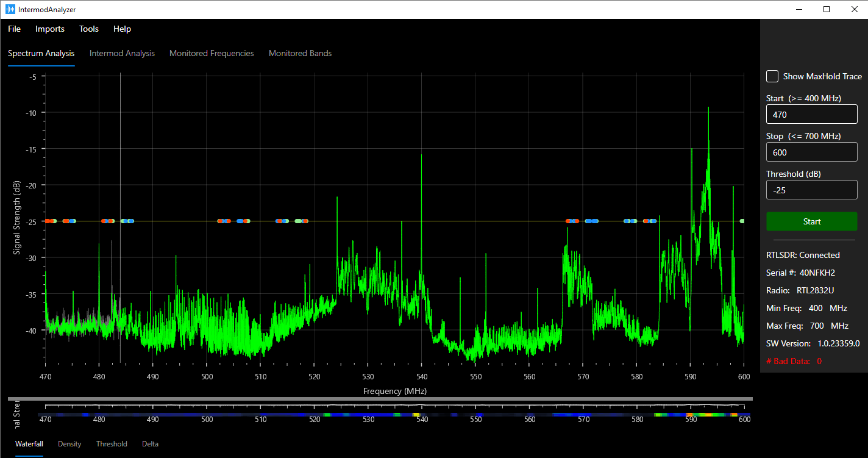This screenshot has height=458, width=868.
Task: Click the green marker at 600 MHz on threshold line
Action: (742, 221)
